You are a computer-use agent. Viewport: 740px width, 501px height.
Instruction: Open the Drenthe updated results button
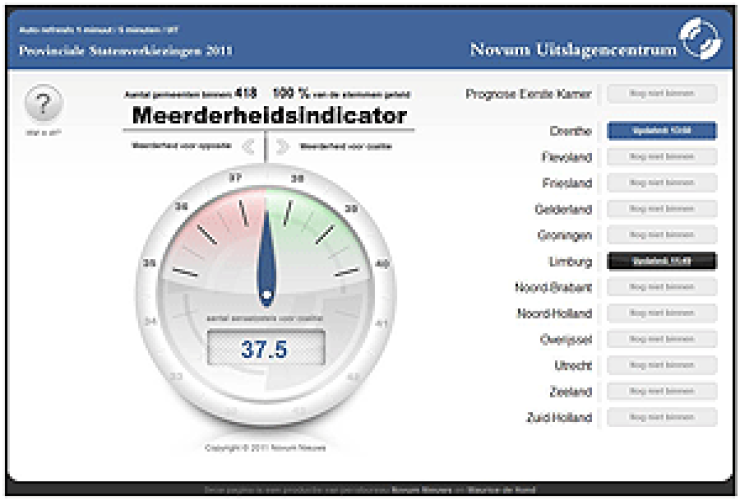click(x=662, y=131)
